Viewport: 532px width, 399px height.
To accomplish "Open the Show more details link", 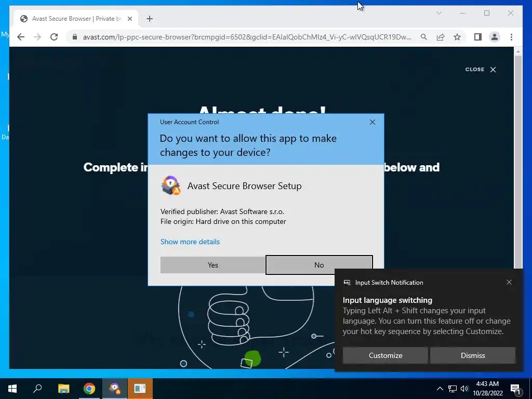I will click(x=190, y=242).
